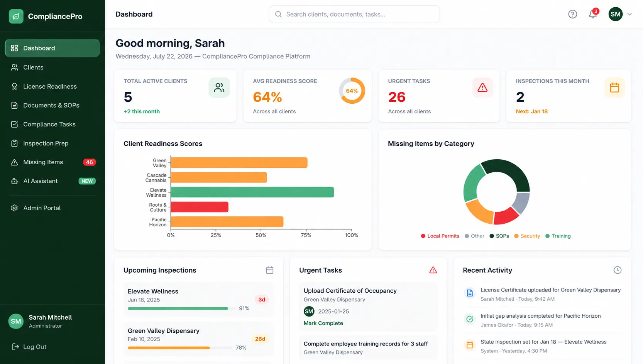Click Elevate Wellness 91% progress bar

pos(181,308)
